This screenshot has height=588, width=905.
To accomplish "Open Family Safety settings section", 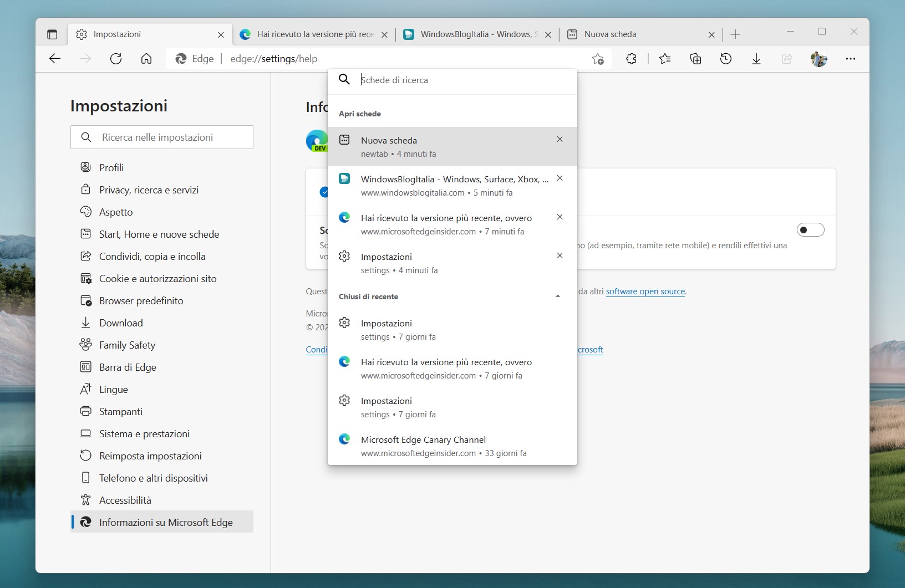I will (162, 345).
